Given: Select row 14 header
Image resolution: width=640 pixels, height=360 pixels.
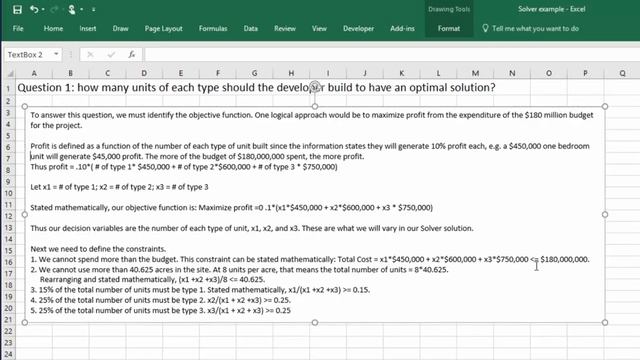Looking at the screenshot, I should click(x=8, y=239).
